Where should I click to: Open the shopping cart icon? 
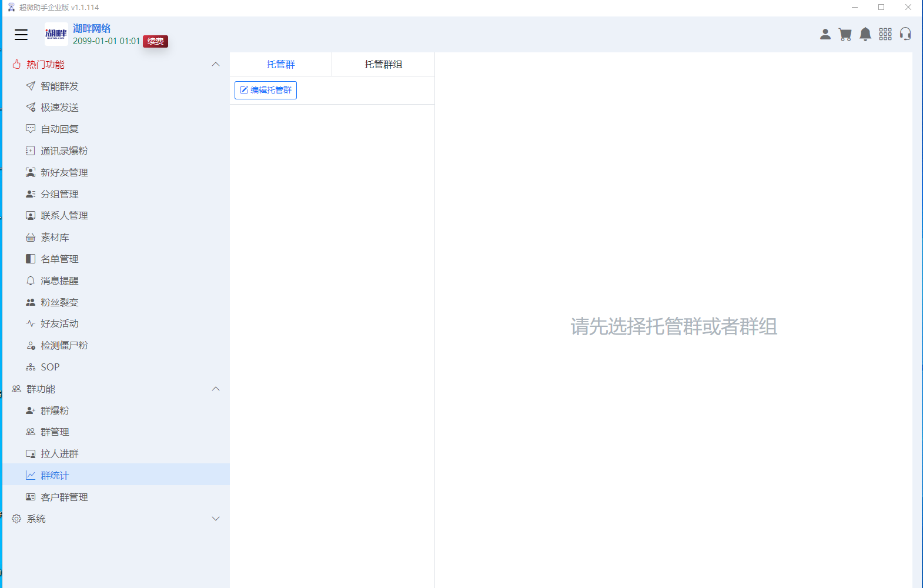[x=845, y=35]
